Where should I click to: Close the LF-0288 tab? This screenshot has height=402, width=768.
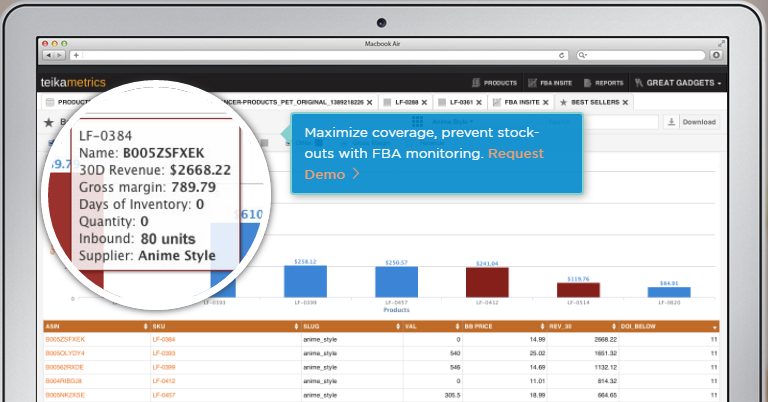click(426, 102)
